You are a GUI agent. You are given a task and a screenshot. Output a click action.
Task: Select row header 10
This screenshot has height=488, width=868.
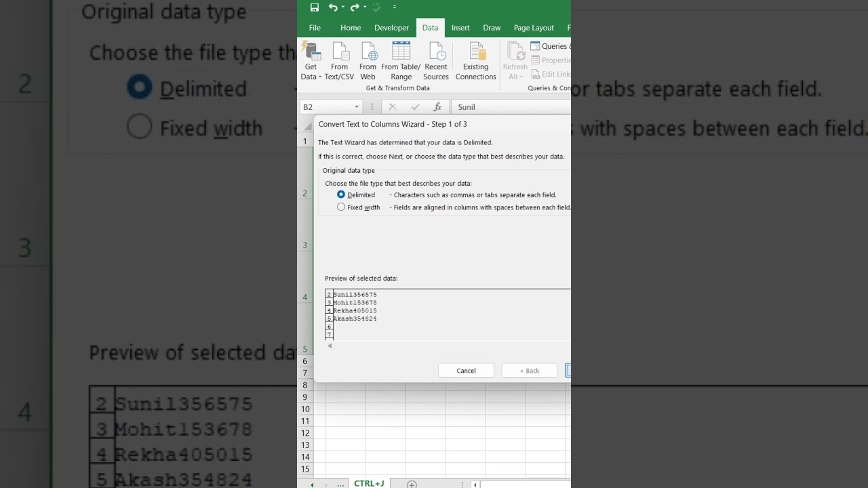305,409
